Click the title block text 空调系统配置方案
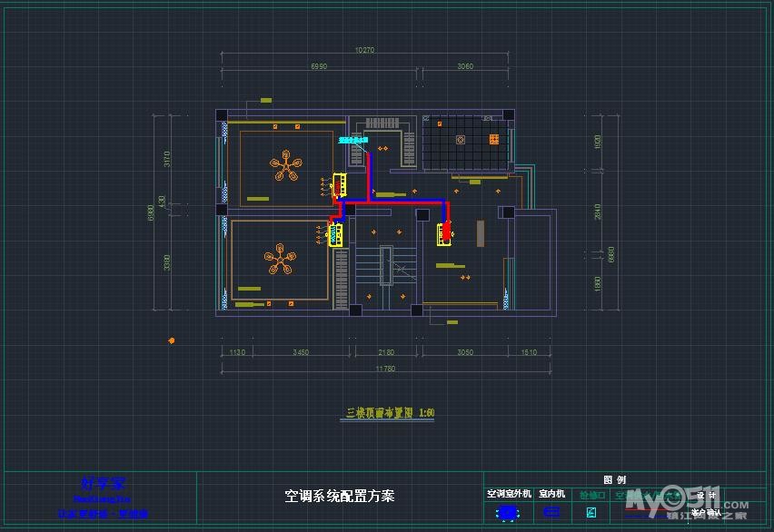The height and width of the screenshot is (532, 774). click(340, 497)
